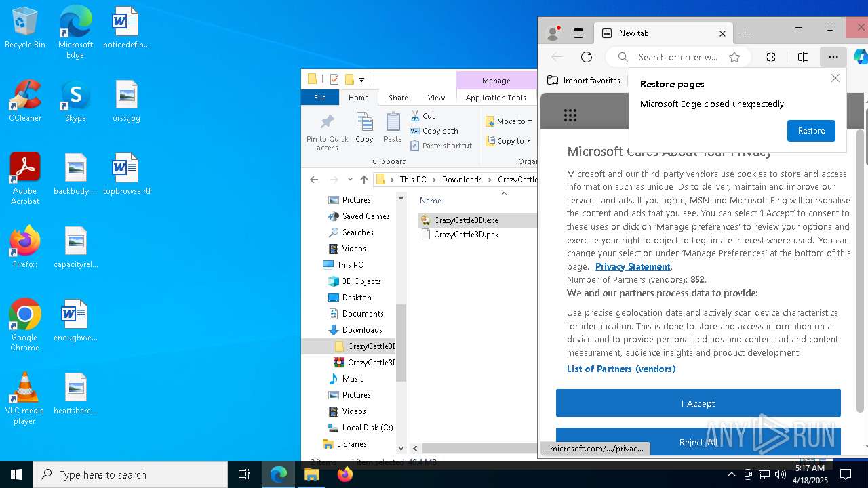Refresh the Edge page
This screenshot has height=488, width=868.
[x=587, y=57]
